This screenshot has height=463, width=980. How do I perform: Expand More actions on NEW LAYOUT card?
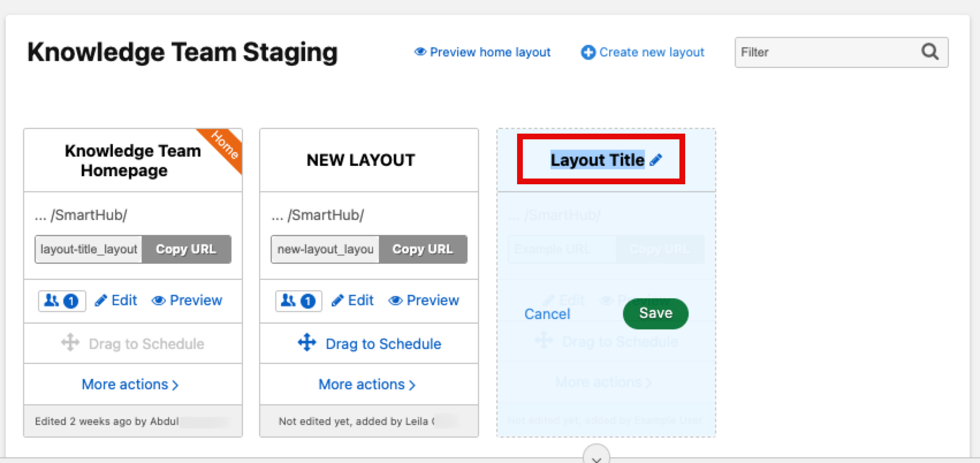click(367, 384)
